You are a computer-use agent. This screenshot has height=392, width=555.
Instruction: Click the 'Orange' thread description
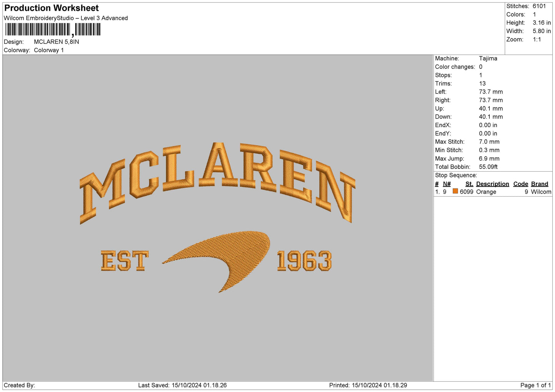click(x=486, y=192)
